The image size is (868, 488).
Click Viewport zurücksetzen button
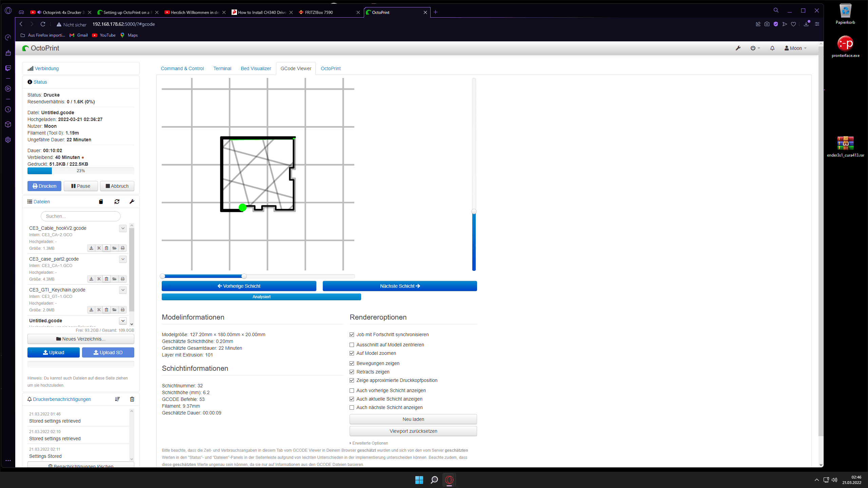[x=413, y=431]
